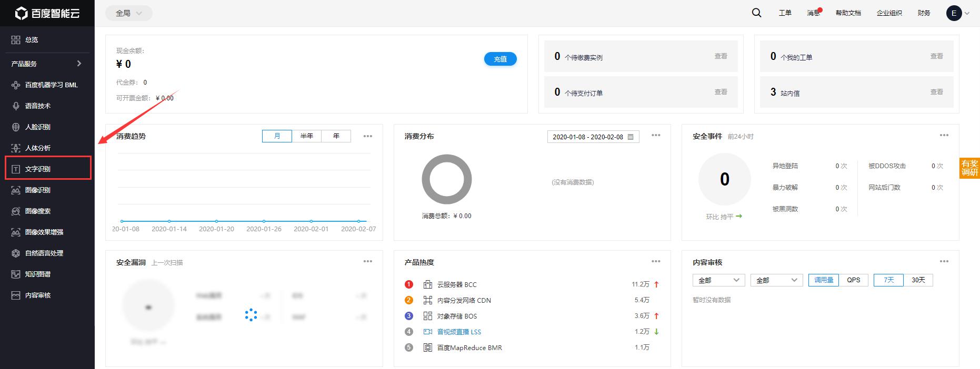Open the E user avatar
This screenshot has height=369, width=980.
[x=954, y=13]
